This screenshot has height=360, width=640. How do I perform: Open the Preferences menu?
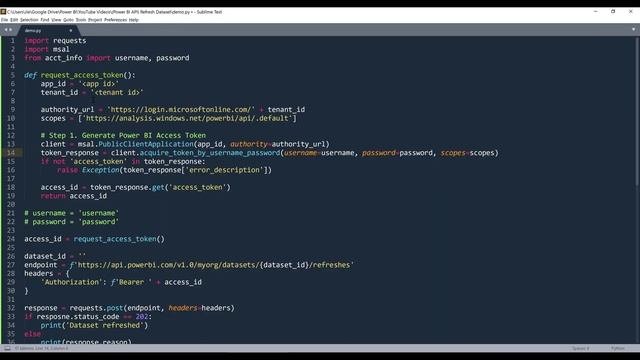[116, 20]
